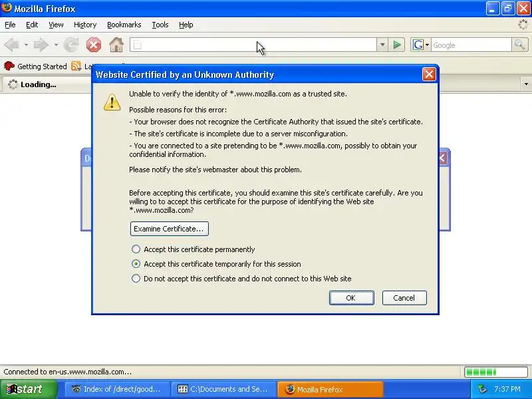Close the background dialog behind the warning
Screen dimensions: 532x399
click(443, 158)
